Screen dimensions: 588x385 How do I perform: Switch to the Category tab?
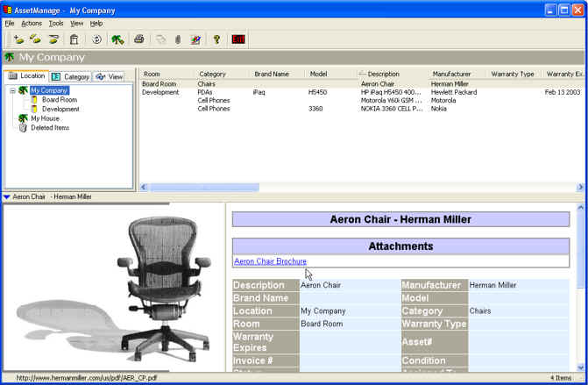70,76
